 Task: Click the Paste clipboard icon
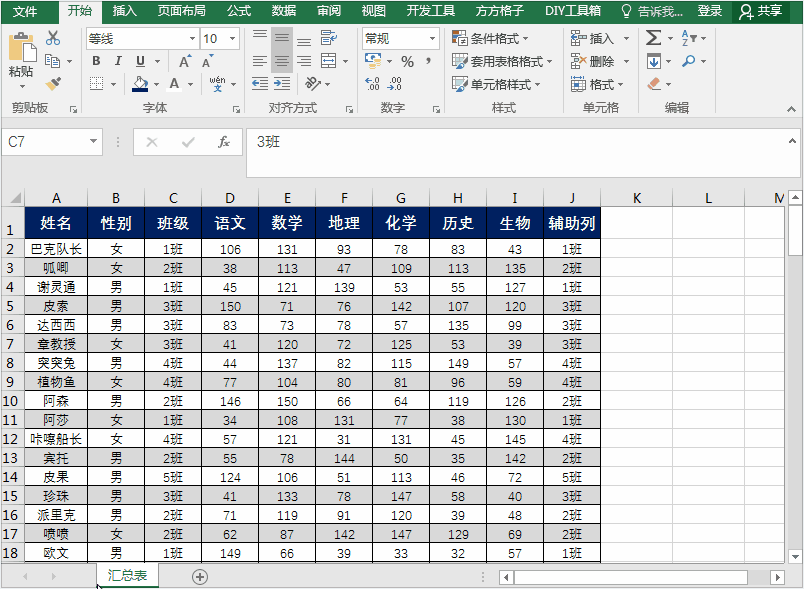coord(22,48)
